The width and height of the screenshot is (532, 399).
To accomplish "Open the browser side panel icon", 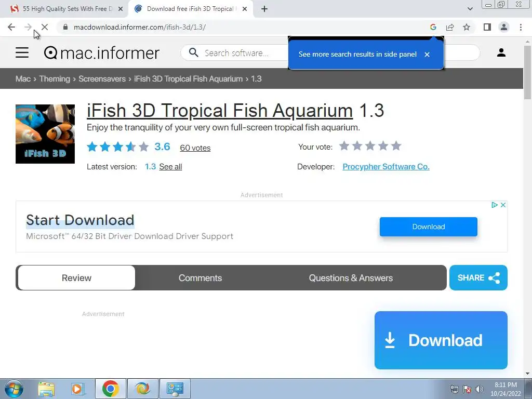I will pyautogui.click(x=487, y=27).
